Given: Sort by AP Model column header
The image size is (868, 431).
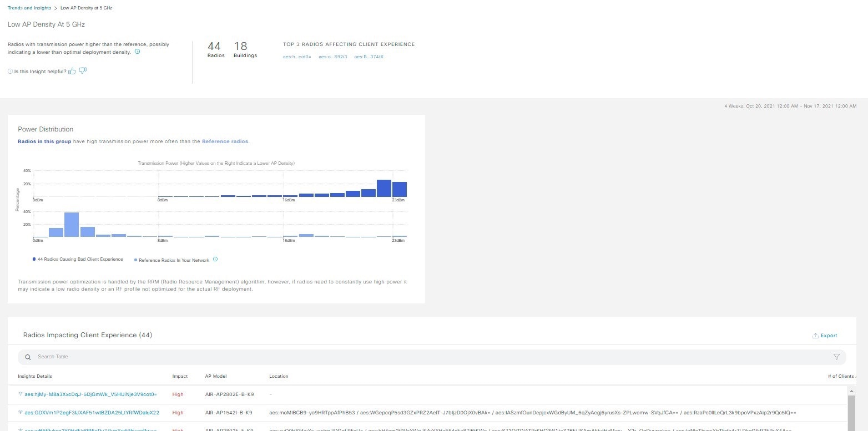Looking at the screenshot, I should tap(216, 376).
